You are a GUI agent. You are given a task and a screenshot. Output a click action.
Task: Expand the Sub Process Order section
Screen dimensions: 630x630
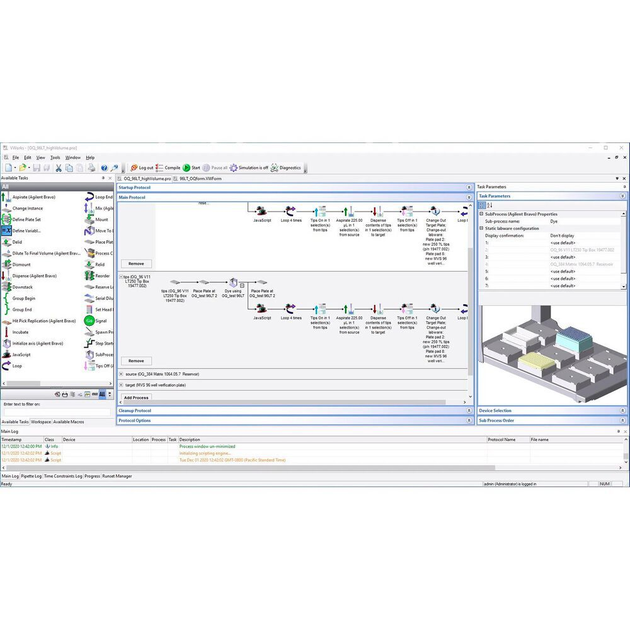tap(623, 420)
